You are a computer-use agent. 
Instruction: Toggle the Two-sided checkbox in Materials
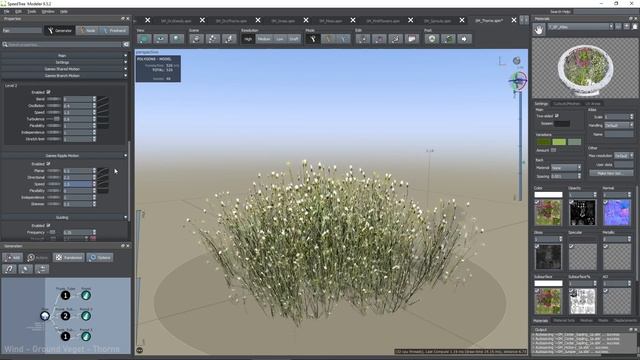[x=556, y=116]
